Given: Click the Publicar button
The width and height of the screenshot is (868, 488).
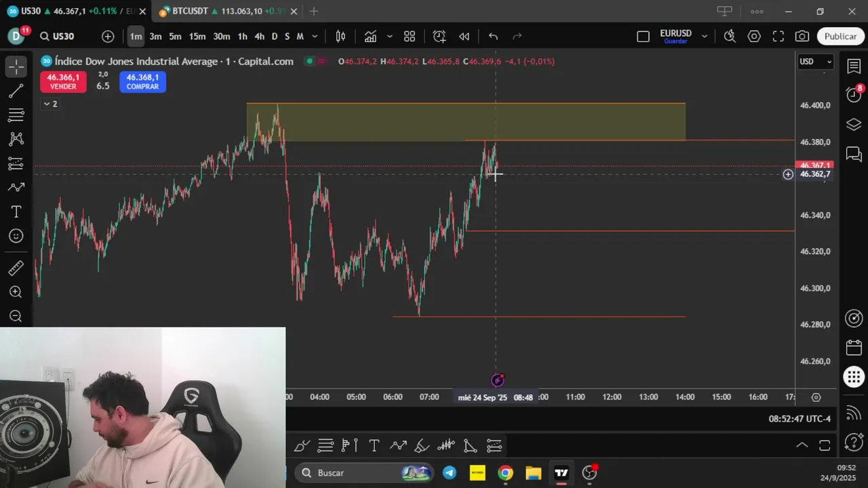Looking at the screenshot, I should tap(840, 37).
